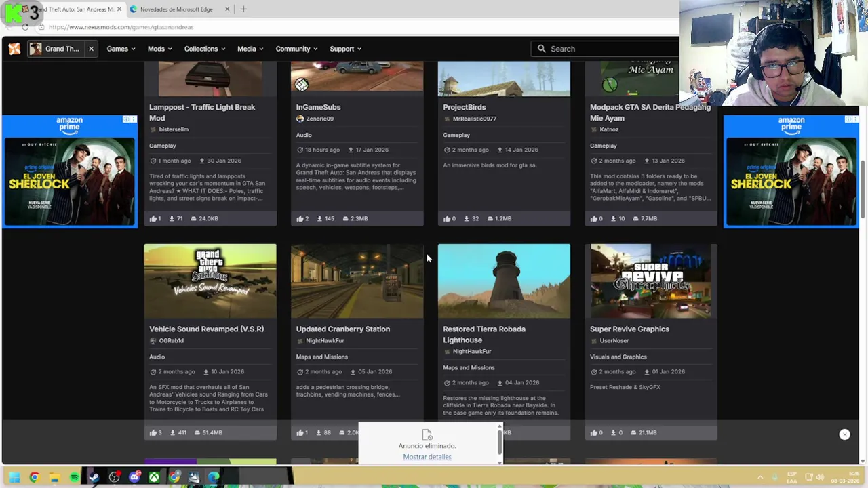This screenshot has height=488, width=868.
Task: Open author MrRealistic0977 profile
Action: point(475,119)
